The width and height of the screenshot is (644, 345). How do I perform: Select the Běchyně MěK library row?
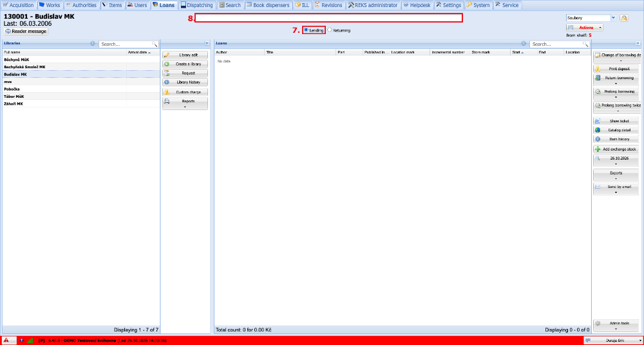81,60
